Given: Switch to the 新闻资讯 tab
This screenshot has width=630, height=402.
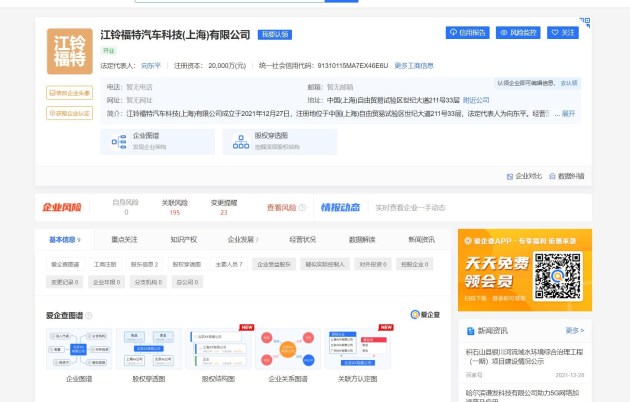Looking at the screenshot, I should (421, 240).
